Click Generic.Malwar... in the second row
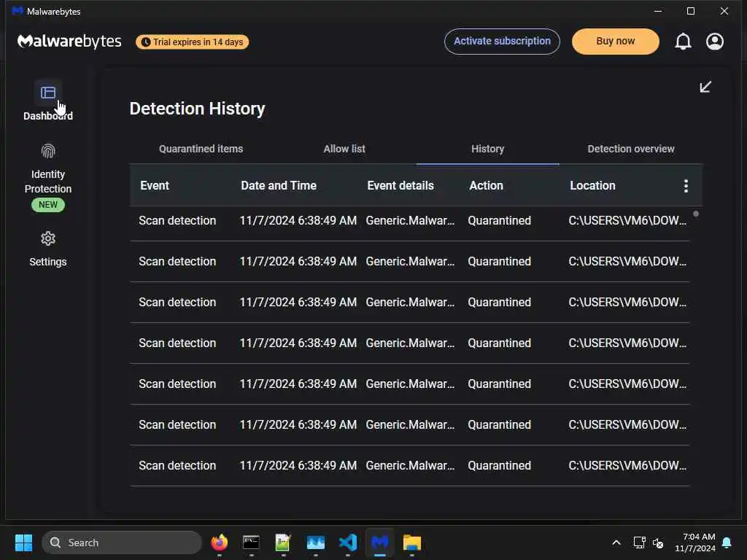 click(410, 262)
